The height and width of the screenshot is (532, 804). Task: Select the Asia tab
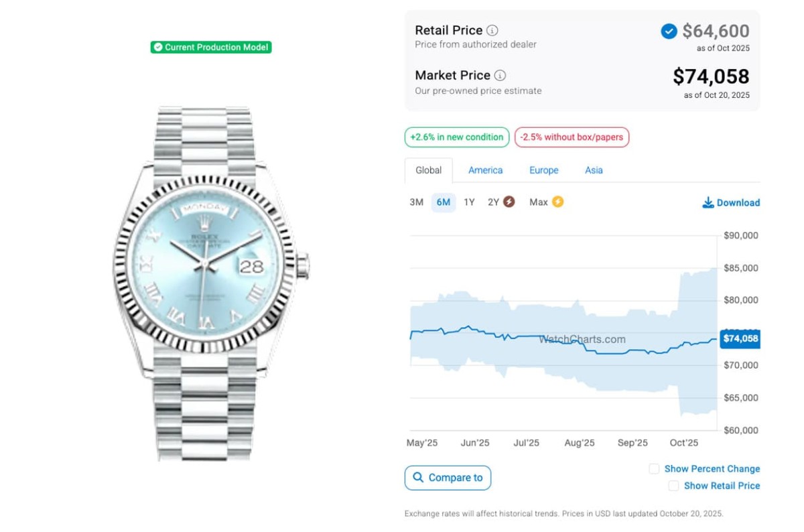(594, 170)
